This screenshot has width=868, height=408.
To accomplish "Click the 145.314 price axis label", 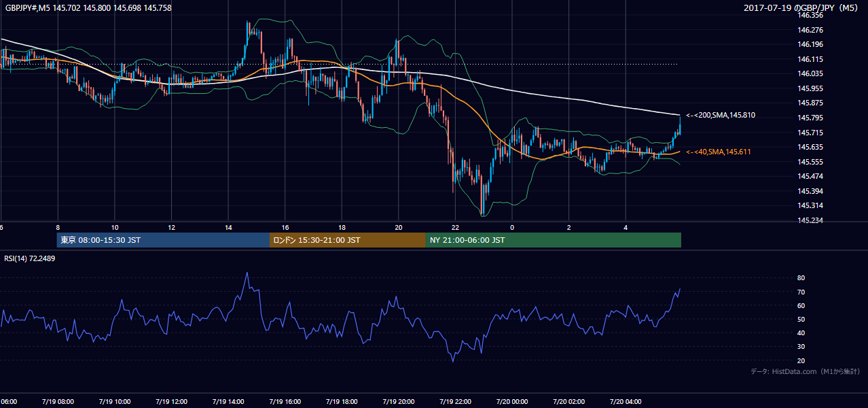I will click(x=810, y=205).
